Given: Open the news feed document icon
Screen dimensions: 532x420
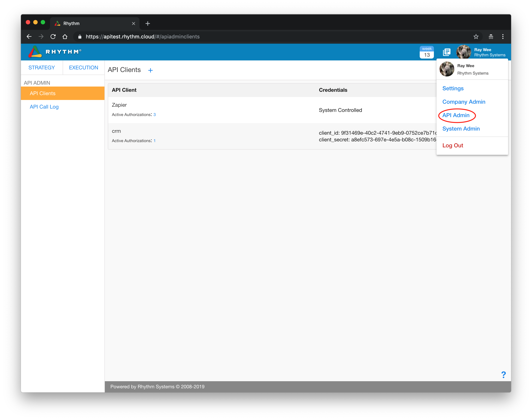Looking at the screenshot, I should [447, 52].
